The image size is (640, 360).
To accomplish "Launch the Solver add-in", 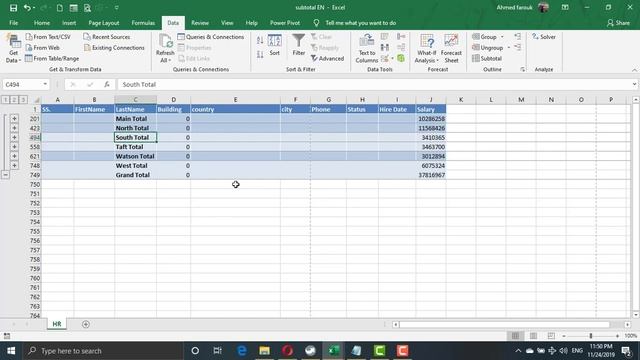I will point(544,37).
